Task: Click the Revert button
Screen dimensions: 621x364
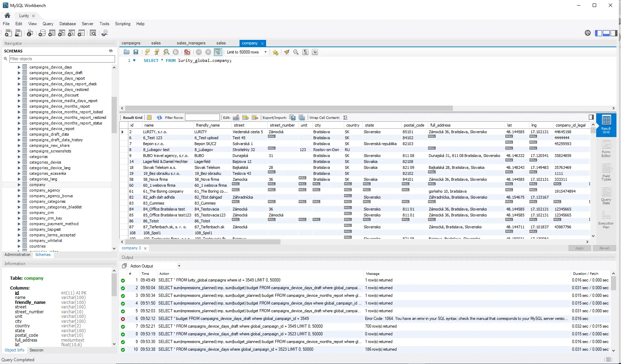Action: pos(605,248)
